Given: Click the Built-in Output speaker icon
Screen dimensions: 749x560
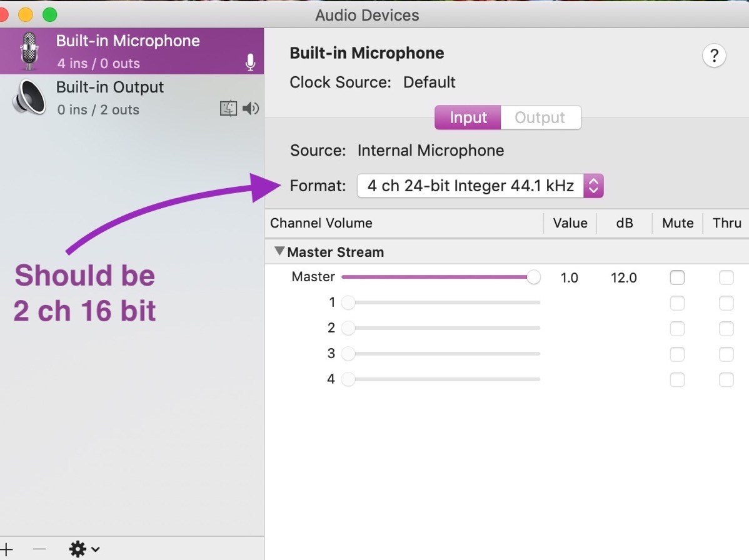Looking at the screenshot, I should tap(29, 97).
